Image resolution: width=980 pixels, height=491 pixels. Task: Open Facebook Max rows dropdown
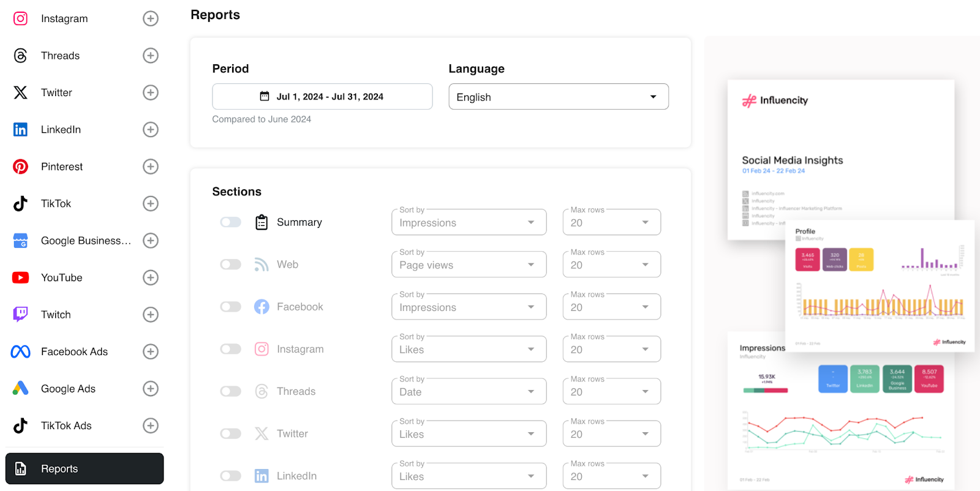612,307
